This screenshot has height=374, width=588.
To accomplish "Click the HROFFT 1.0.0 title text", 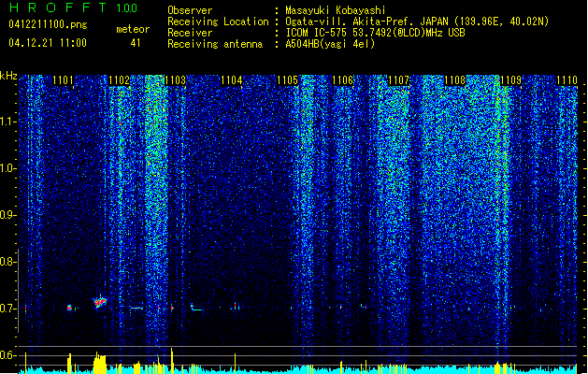I will tap(74, 7).
